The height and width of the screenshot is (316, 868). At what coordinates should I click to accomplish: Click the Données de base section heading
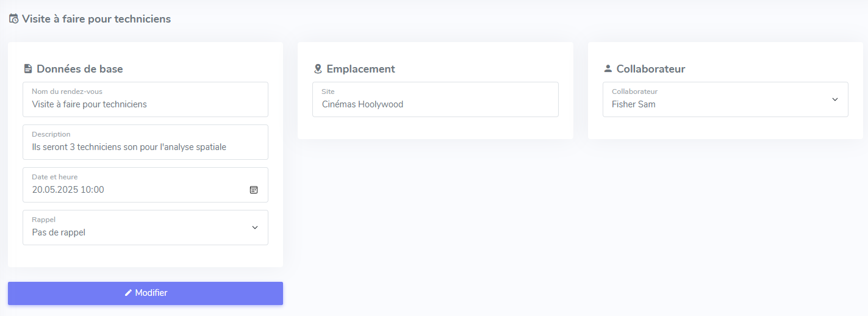(80, 69)
